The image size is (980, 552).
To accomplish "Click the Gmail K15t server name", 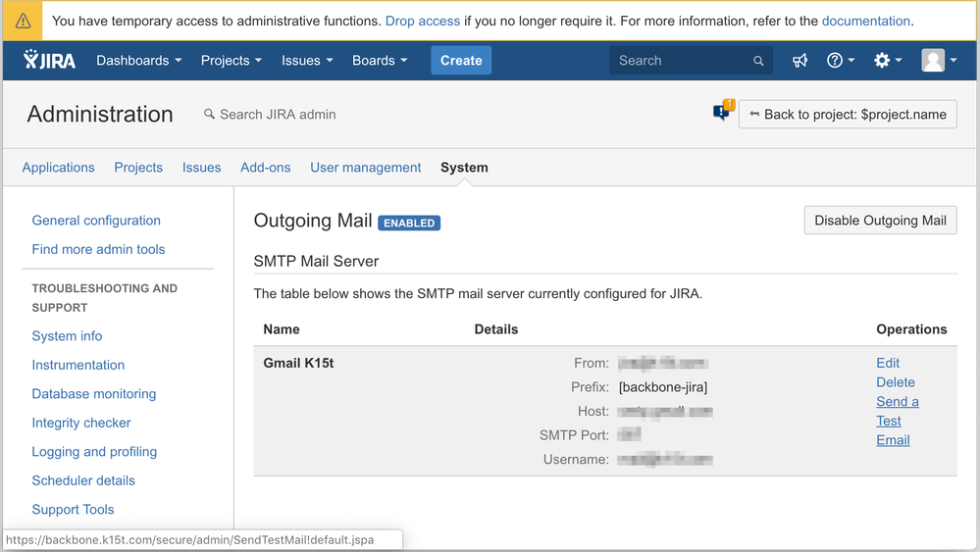I will (298, 363).
